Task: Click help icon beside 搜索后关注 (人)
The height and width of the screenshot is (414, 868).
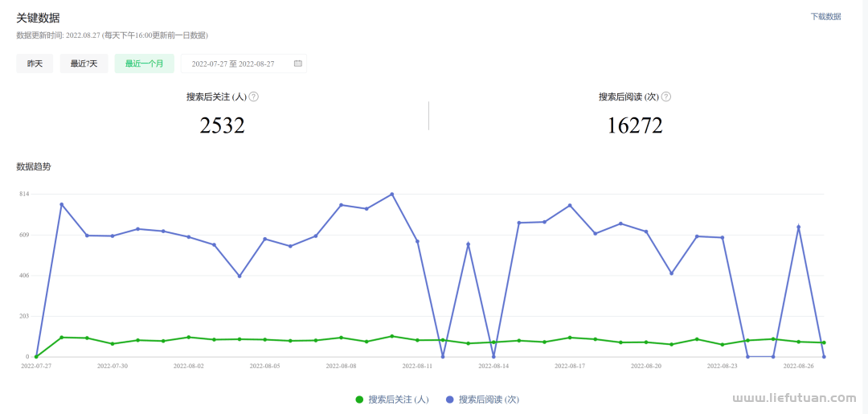Action: (x=253, y=96)
